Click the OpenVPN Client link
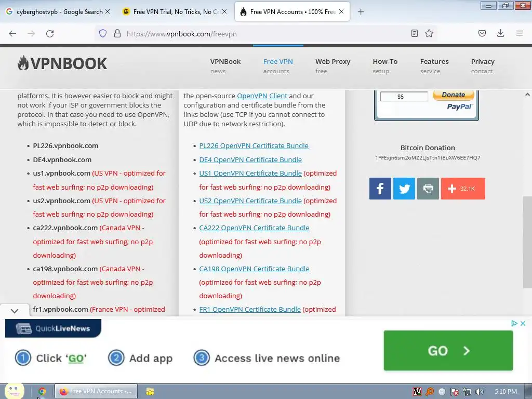The height and width of the screenshot is (399, 532). coord(262,96)
